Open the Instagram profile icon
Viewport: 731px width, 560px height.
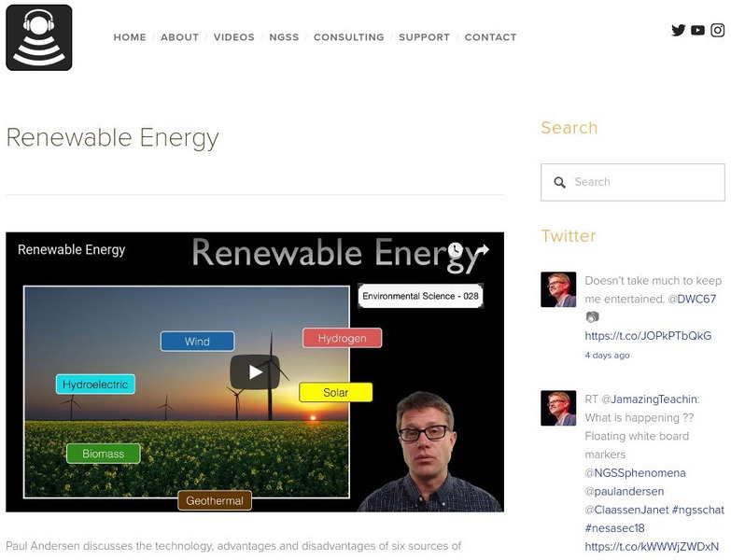(x=717, y=30)
